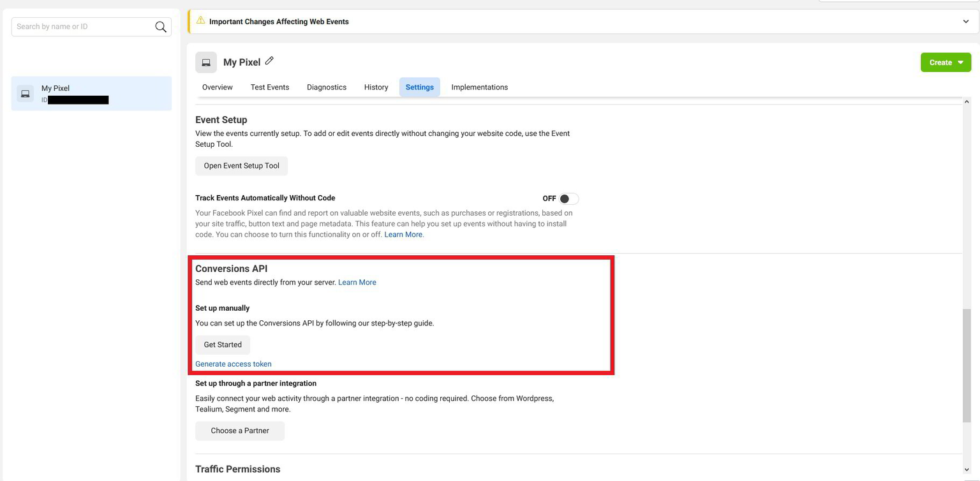
Task: Click the scrollbar down arrow
Action: point(967,470)
